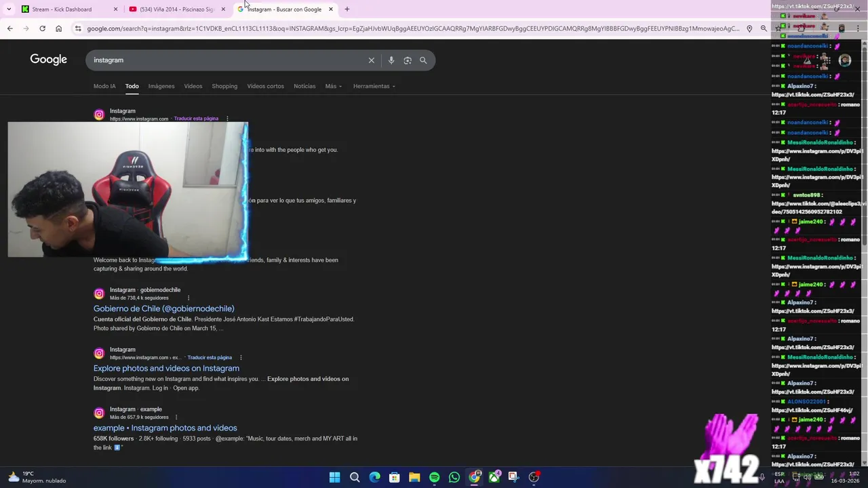The height and width of the screenshot is (488, 868).
Task: Switch to the Viña 2014 YouTube tab
Action: 176,9
